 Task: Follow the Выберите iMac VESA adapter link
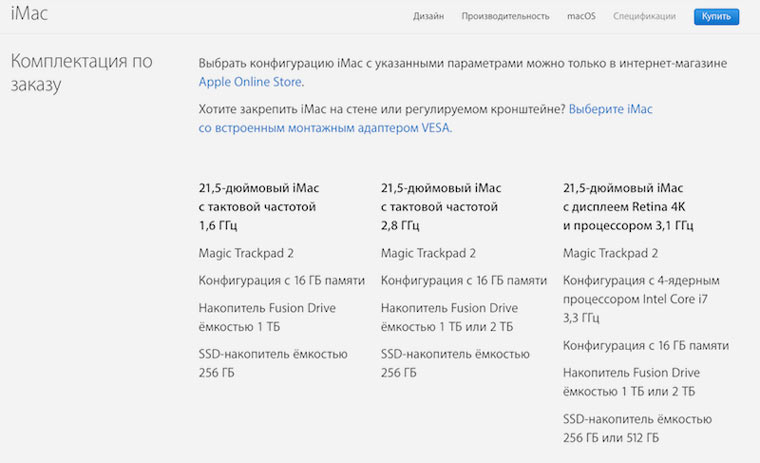click(x=610, y=109)
